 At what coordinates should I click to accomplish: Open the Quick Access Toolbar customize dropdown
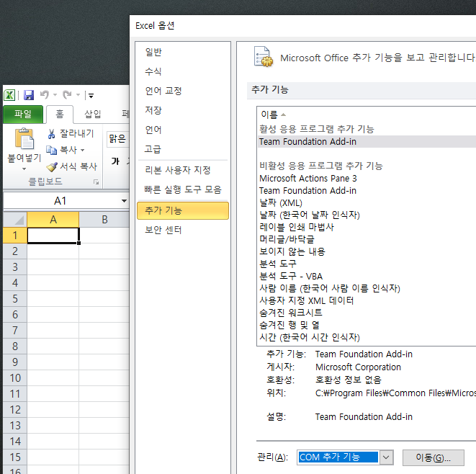coord(91,96)
